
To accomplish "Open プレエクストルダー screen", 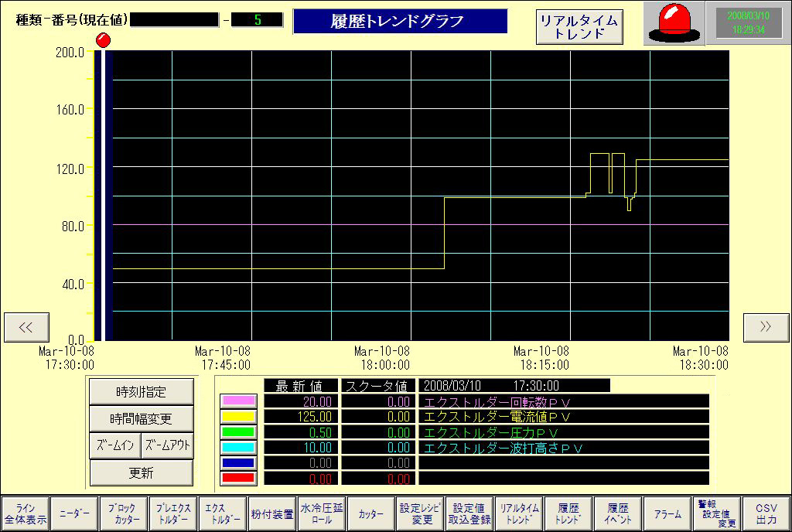I will point(173,514).
